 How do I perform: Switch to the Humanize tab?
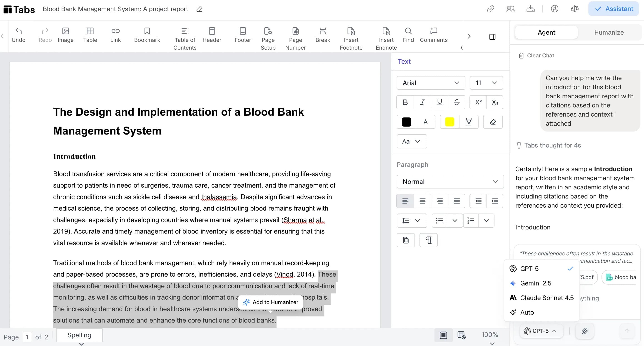click(609, 32)
